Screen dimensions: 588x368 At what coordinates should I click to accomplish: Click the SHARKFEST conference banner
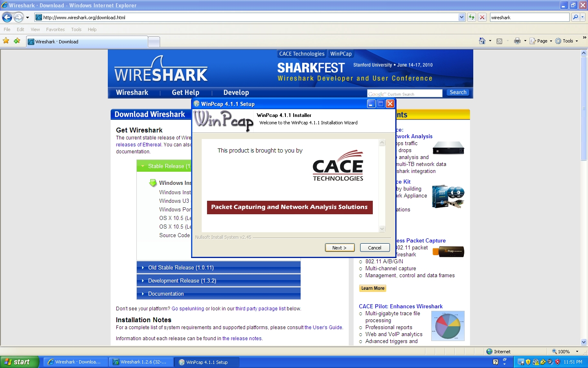click(x=355, y=72)
